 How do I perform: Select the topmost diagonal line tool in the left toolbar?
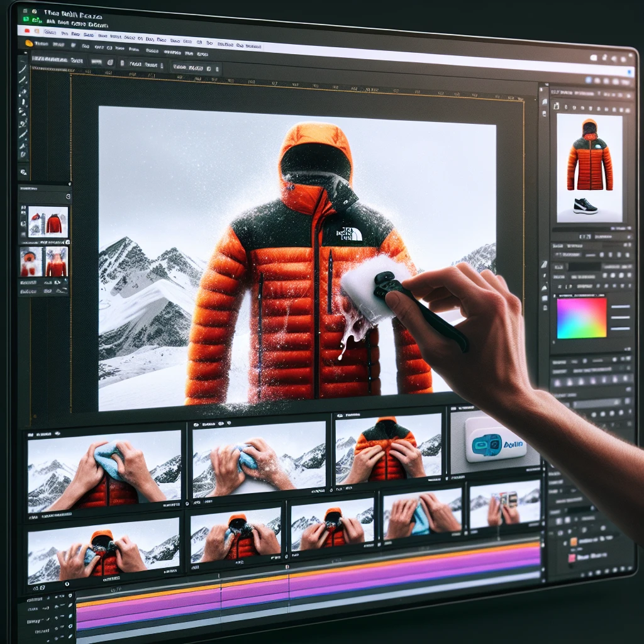click(x=23, y=68)
